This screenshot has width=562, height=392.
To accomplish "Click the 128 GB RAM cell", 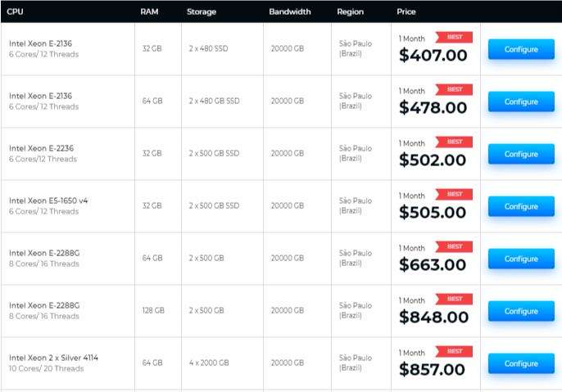I will (153, 311).
